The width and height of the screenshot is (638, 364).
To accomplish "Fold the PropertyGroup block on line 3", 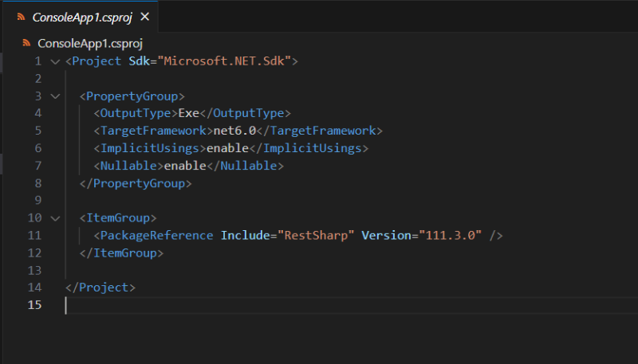I will (x=54, y=96).
